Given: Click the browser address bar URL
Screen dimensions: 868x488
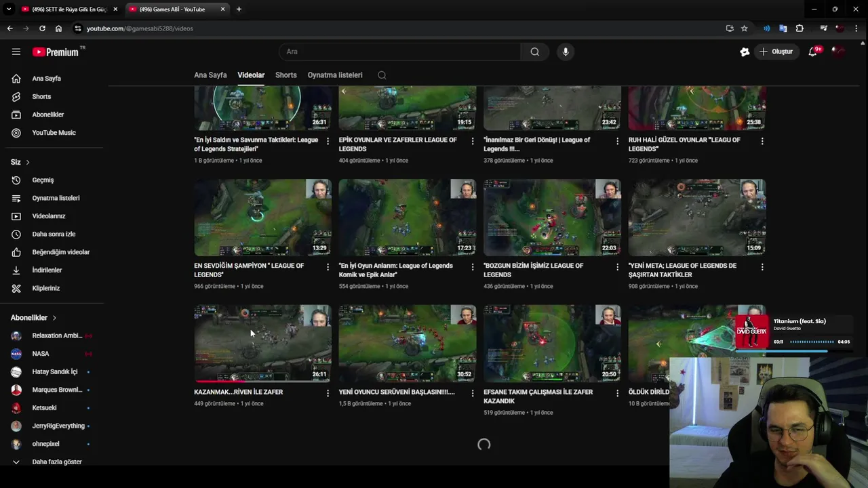Looking at the screenshot, I should point(140,28).
